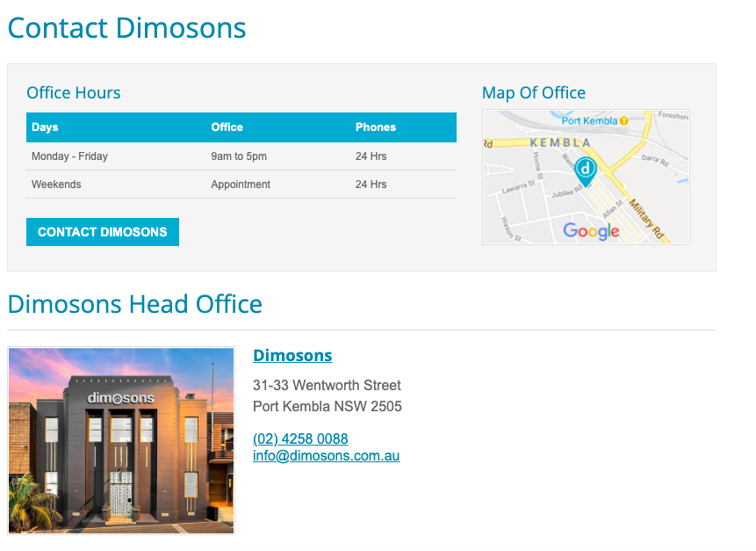756x551 pixels.
Task: Click the Dimosons "d" pin on the map
Action: point(585,170)
